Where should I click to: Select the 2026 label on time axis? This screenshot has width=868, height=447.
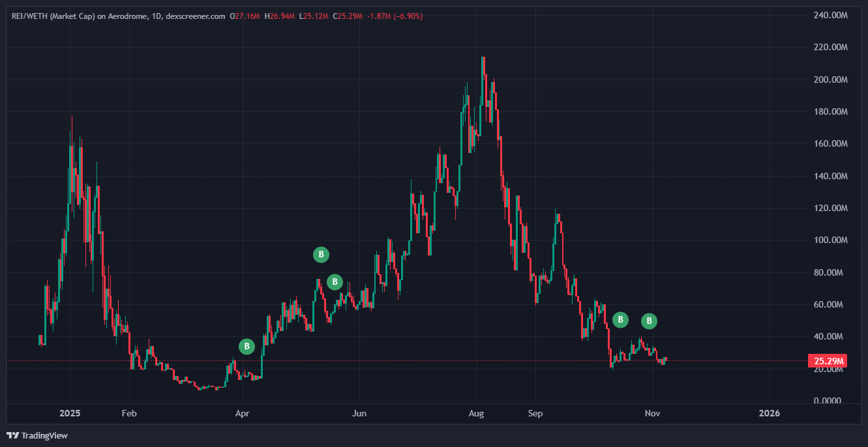tap(770, 413)
